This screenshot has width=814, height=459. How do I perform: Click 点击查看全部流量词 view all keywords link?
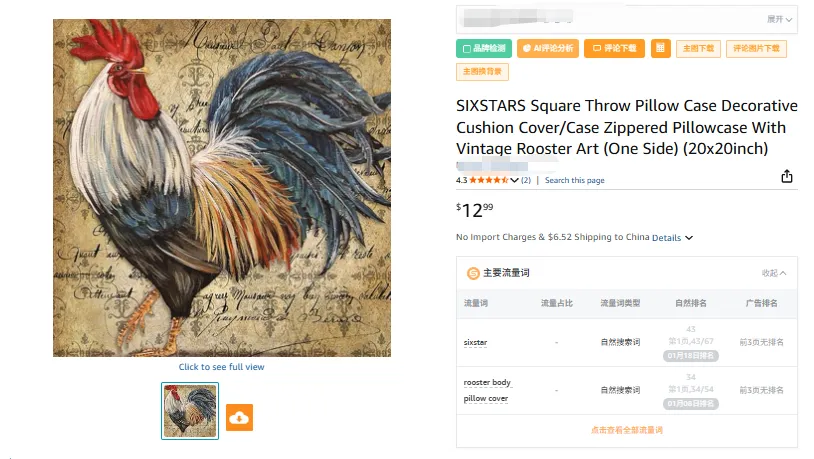point(627,430)
